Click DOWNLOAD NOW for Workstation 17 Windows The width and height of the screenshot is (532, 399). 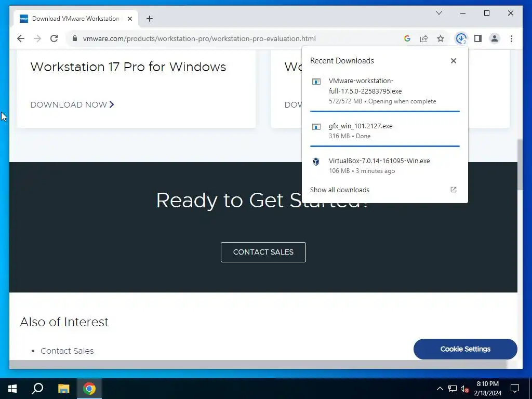(x=72, y=104)
